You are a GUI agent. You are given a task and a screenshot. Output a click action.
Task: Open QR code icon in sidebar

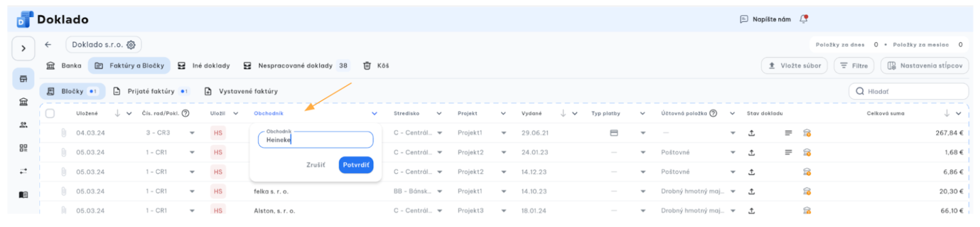(x=23, y=148)
